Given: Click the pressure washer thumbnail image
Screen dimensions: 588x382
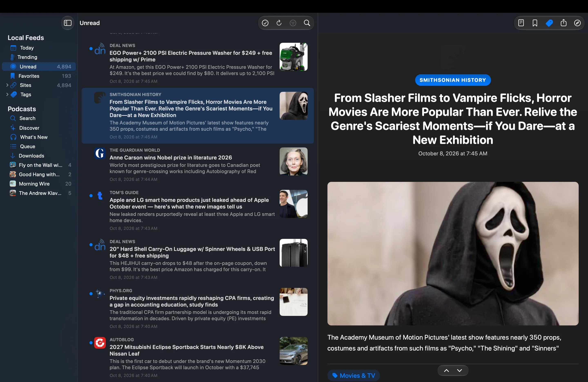Looking at the screenshot, I should (x=294, y=57).
